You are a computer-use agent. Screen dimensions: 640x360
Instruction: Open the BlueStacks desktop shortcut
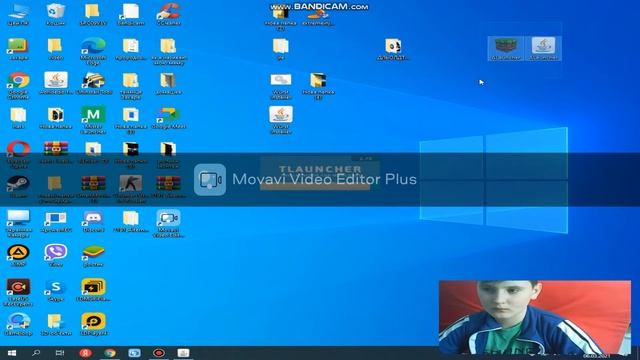(x=93, y=256)
